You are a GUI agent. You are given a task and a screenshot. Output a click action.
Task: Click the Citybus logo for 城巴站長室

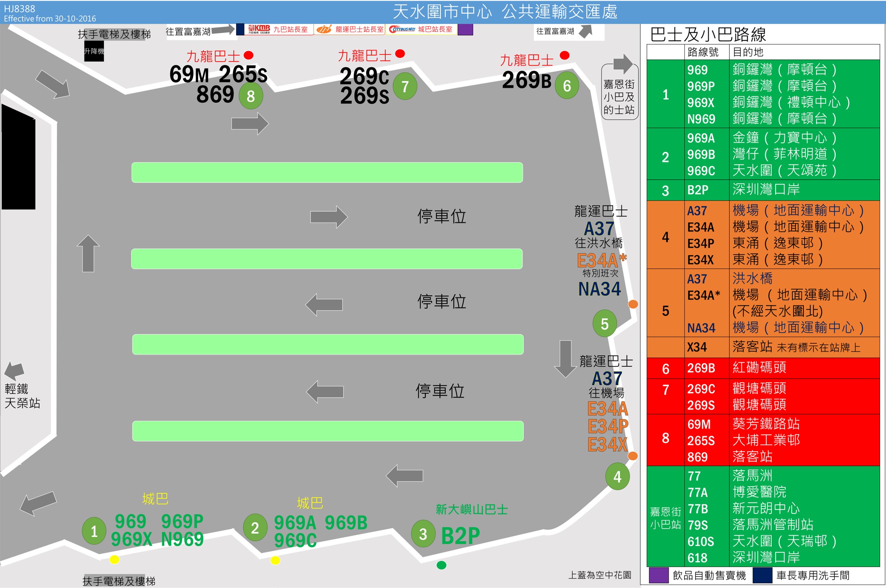(x=402, y=29)
